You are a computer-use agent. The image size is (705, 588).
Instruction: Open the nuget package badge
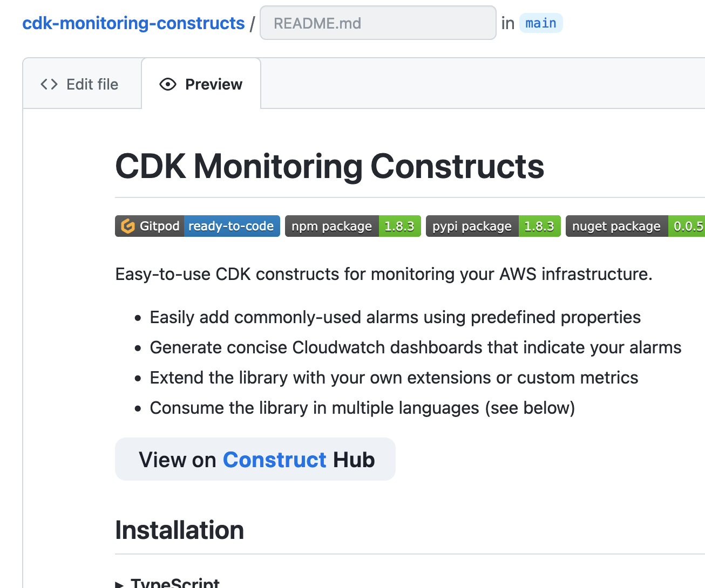[635, 226]
